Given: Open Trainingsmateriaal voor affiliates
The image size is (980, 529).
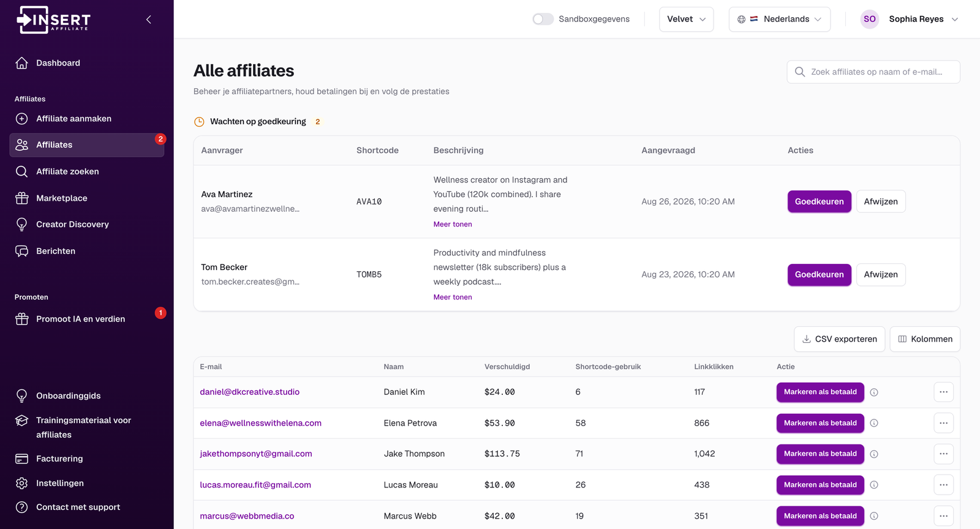Looking at the screenshot, I should click(87, 427).
